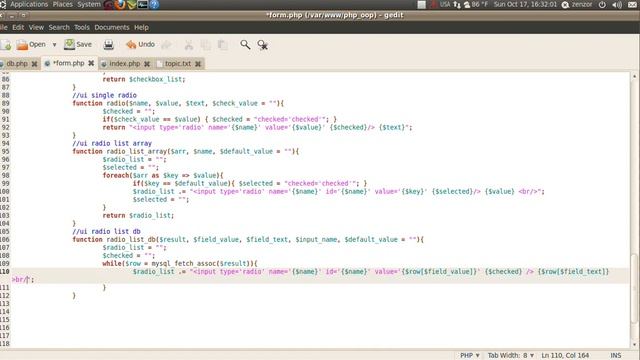Paste with the clipboard icon
Image resolution: width=640 pixels, height=360 pixels.
coord(222,45)
